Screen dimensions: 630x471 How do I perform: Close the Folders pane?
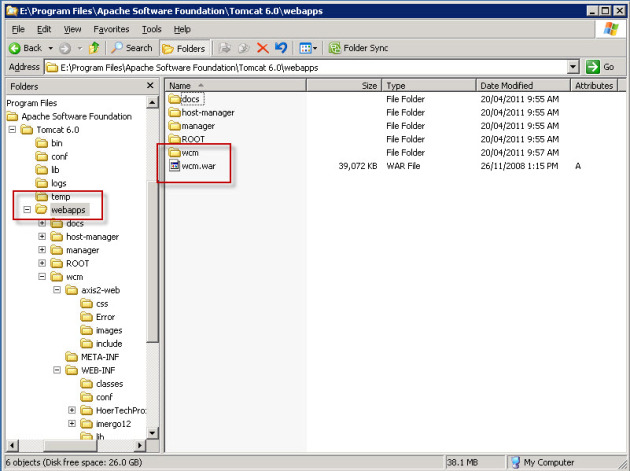(150, 85)
